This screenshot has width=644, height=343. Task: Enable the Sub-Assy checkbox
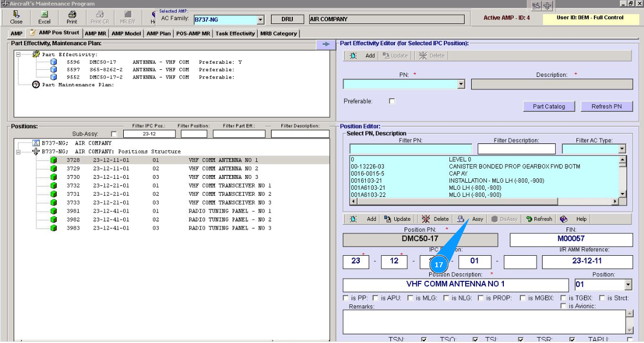pyautogui.click(x=114, y=134)
